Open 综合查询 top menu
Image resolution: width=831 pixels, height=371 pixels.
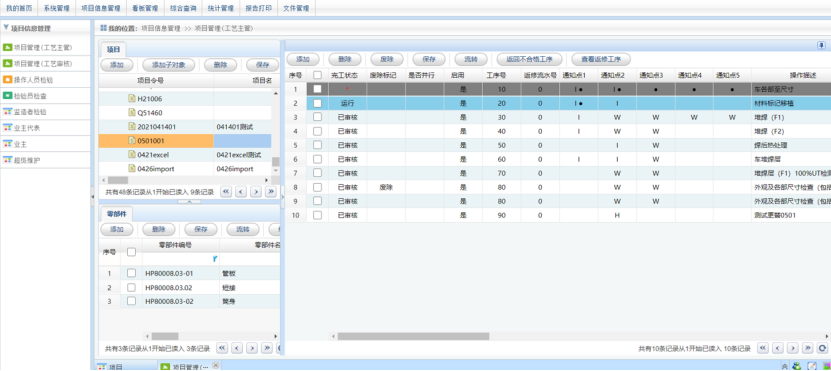point(183,8)
